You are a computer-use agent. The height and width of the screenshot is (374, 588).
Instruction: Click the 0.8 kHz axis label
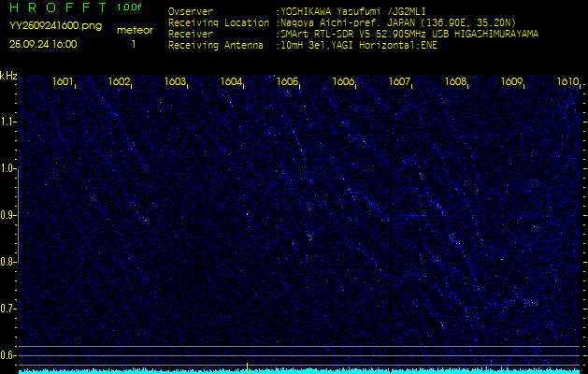[x=7, y=262]
